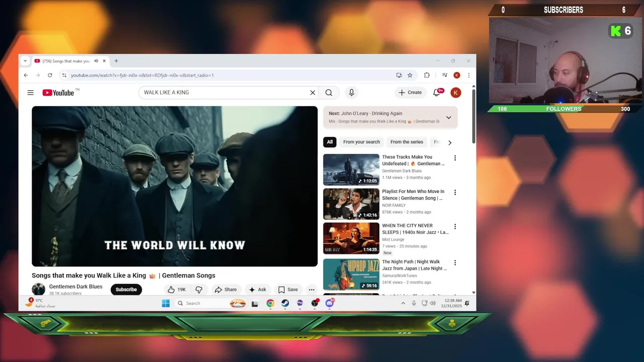Expand the Next up playlist panel
The width and height of the screenshot is (644, 362).
(448, 118)
